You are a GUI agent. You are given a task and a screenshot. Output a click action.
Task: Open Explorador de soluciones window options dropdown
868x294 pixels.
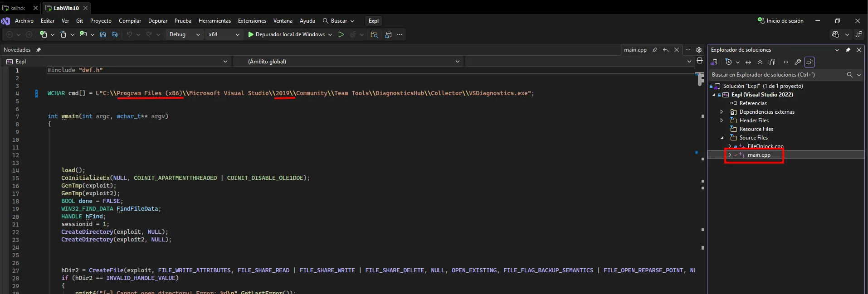[x=837, y=50]
